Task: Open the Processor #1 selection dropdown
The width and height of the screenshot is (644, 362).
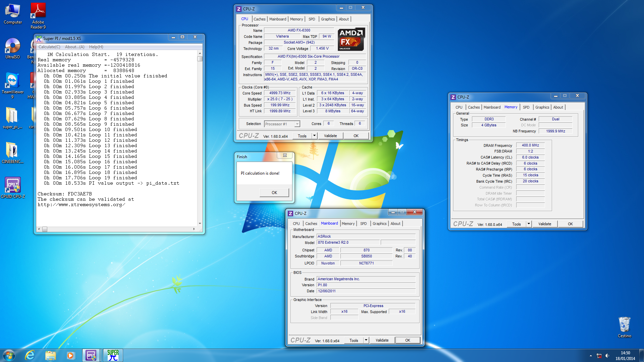Action: tap(282, 124)
